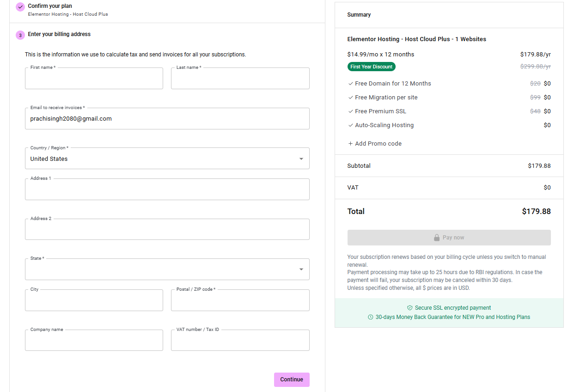Click checkmark beside Free Domain for 12 Months
Viewport: 568px width, 392px height.
[350, 83]
